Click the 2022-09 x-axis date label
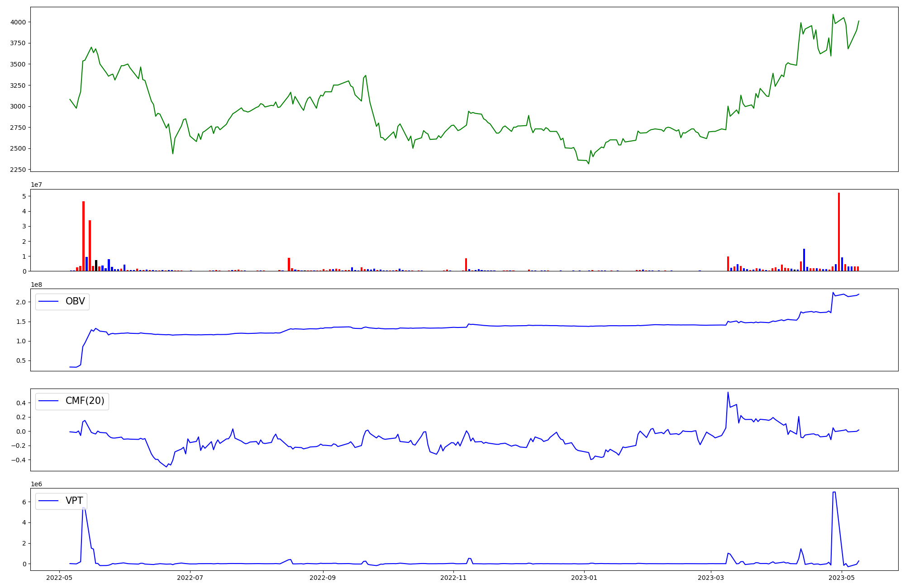This screenshot has width=905, height=588. 323,578
